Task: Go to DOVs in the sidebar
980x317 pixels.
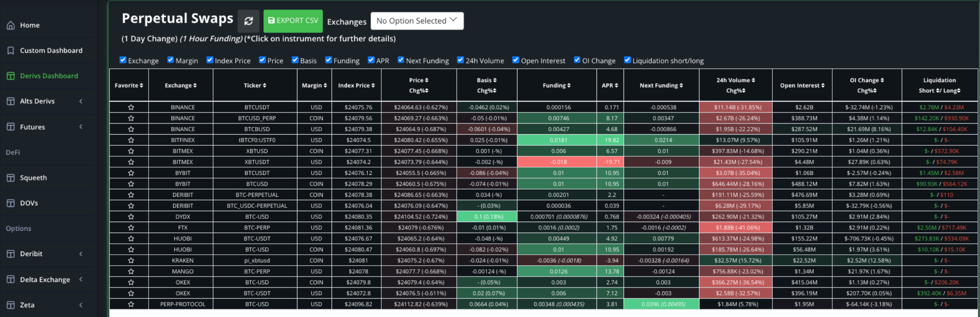Action: pyautogui.click(x=29, y=203)
